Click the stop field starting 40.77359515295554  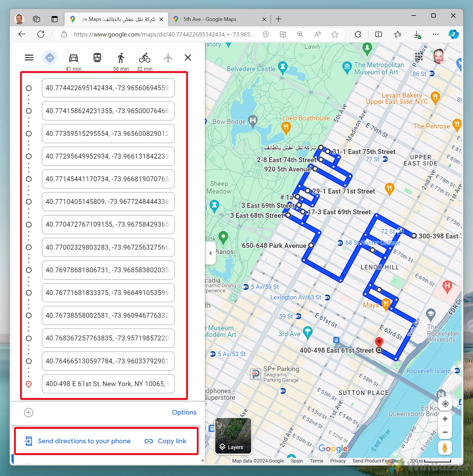[x=108, y=134]
